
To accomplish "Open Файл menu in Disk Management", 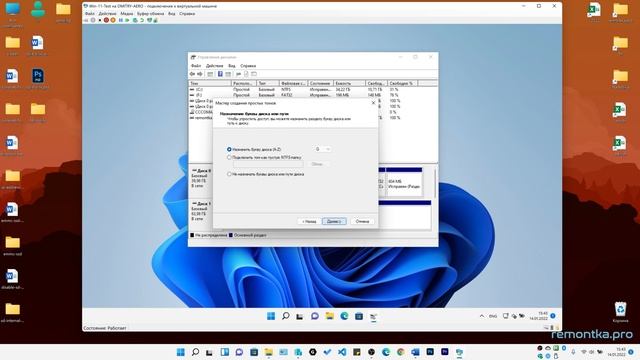I will click(196, 66).
